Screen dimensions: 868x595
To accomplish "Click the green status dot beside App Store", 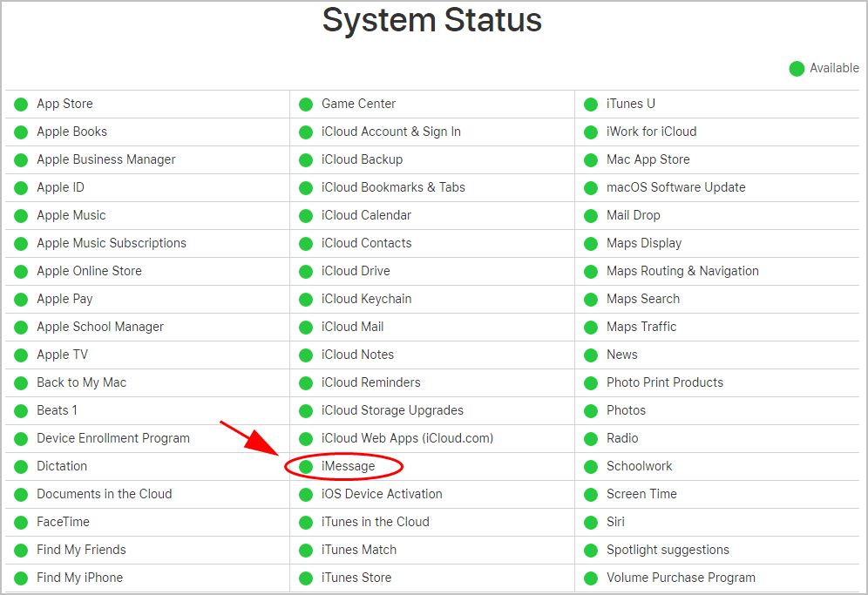I will (21, 104).
